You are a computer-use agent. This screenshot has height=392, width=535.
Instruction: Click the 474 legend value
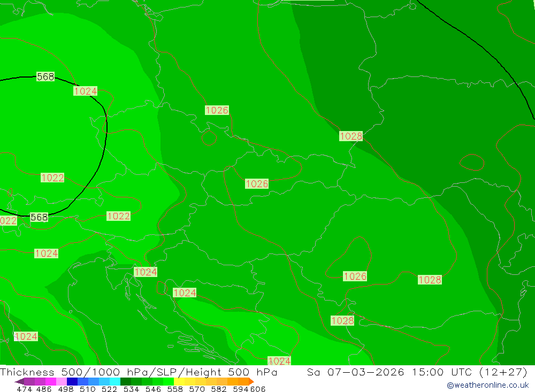tap(25, 389)
